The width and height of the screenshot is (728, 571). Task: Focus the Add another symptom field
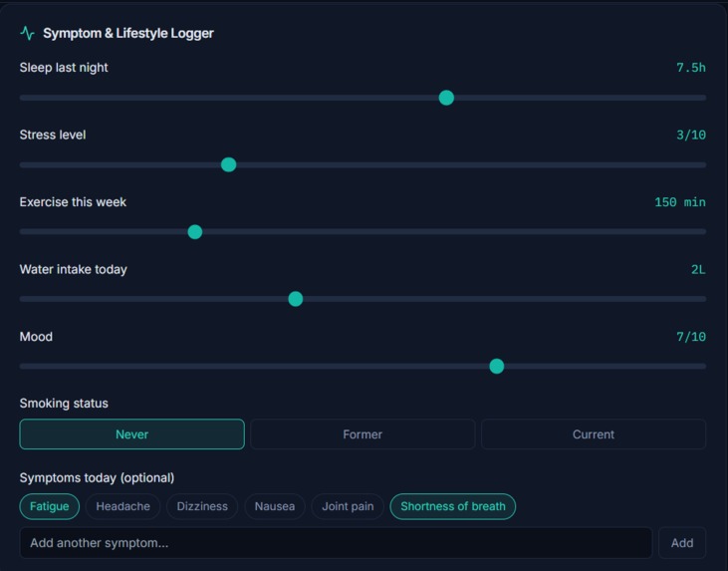[x=337, y=543]
